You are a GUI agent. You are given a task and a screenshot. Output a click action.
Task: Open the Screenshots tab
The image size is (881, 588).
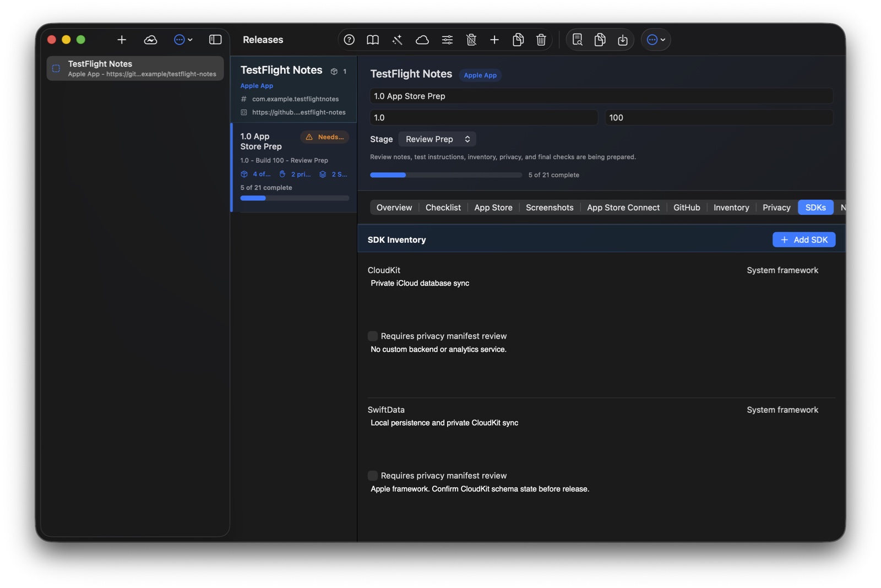550,208
